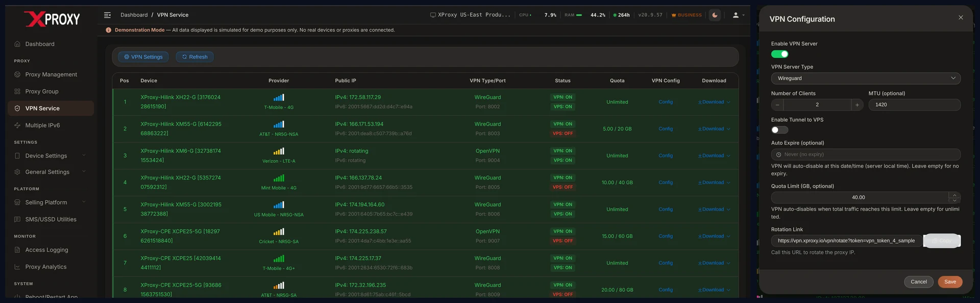
Task: Copy the rotation link
Action: [x=942, y=241]
